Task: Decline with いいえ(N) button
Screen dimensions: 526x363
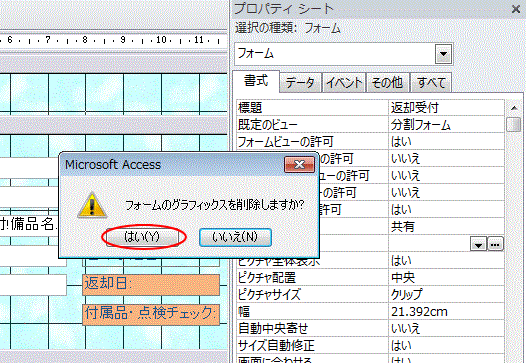Action: pyautogui.click(x=235, y=237)
